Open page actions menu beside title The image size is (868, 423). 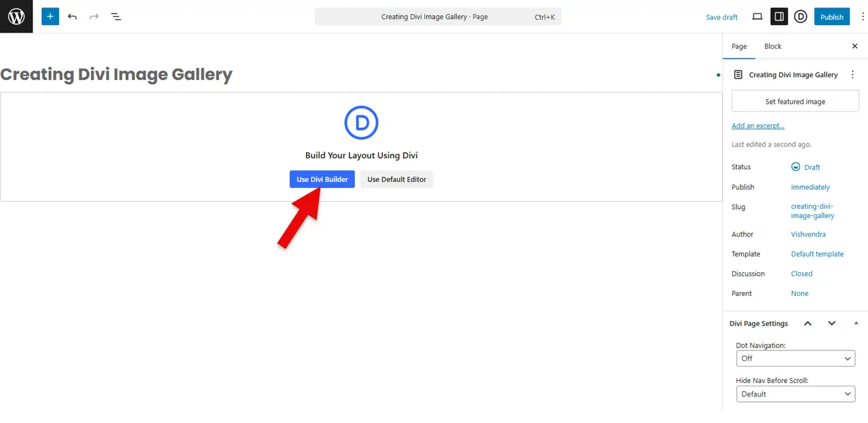[x=853, y=75]
